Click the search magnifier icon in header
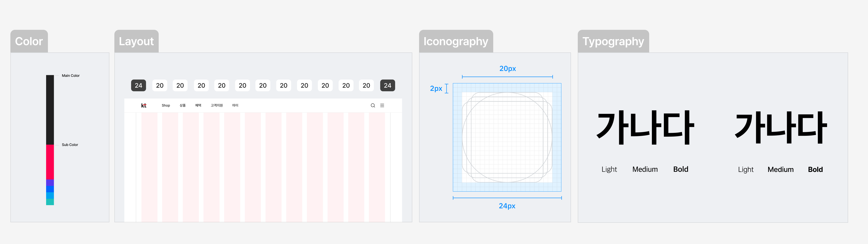Image resolution: width=868 pixels, height=244 pixels. click(x=373, y=106)
